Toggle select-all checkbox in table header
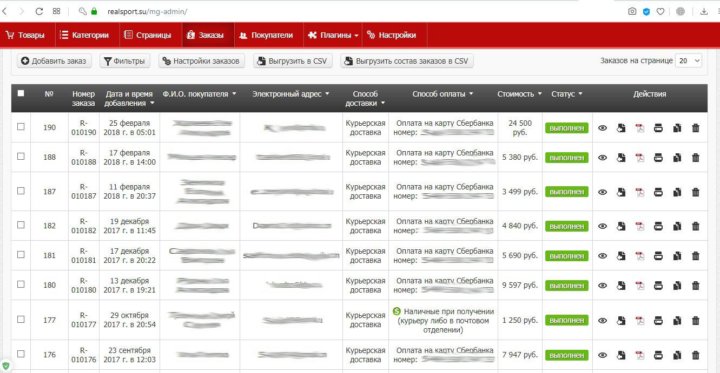This screenshot has height=373, width=720. 21,93
